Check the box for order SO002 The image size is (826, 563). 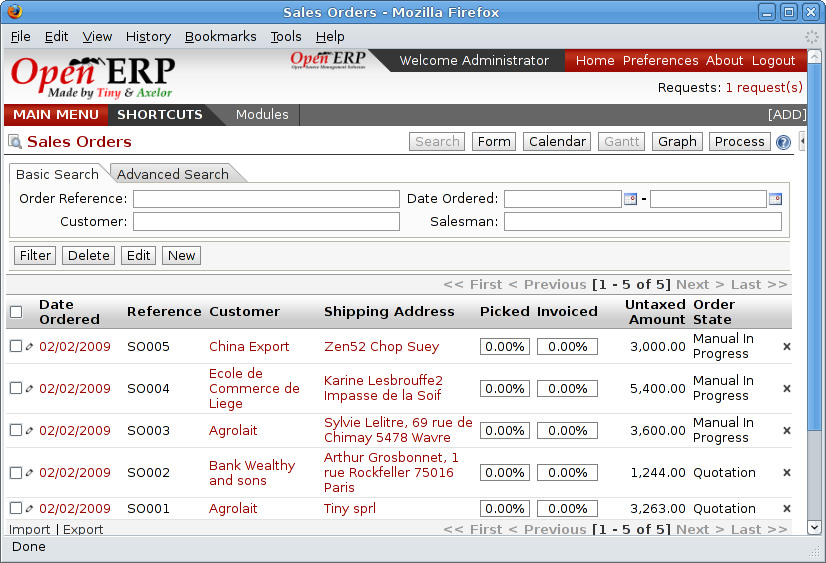coord(16,472)
